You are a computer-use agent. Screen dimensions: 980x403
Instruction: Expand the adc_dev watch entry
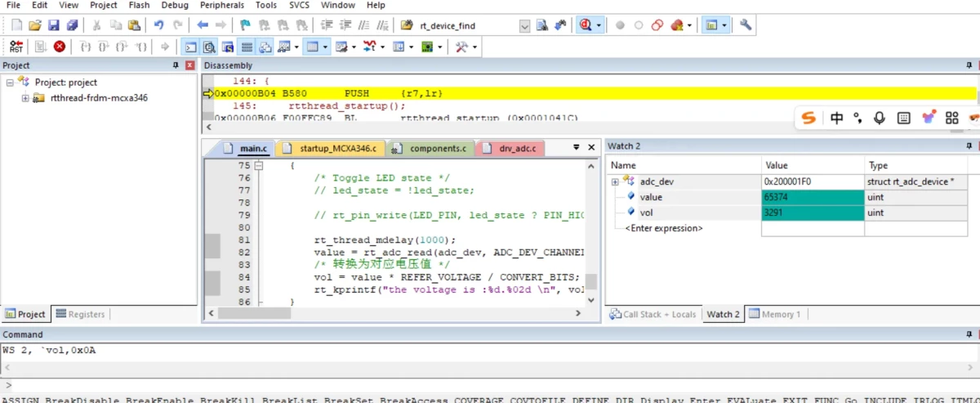[x=615, y=181]
